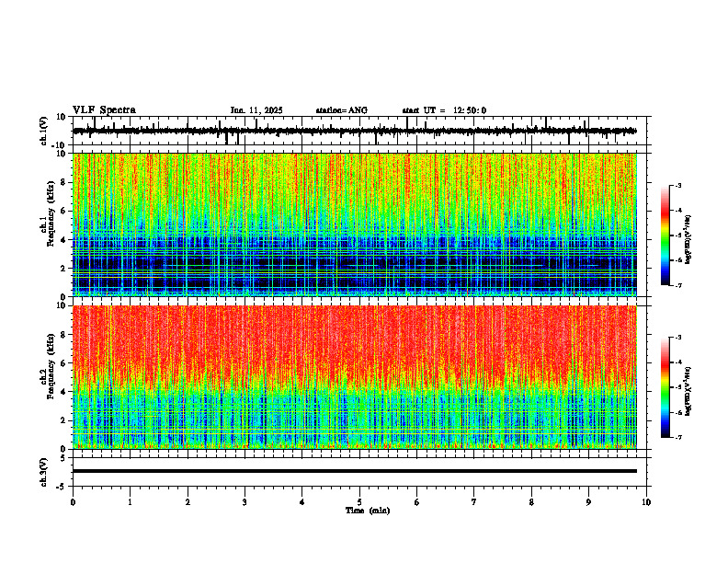Select the "station=ANG" header text
The width and height of the screenshot is (728, 563).
[x=342, y=110]
